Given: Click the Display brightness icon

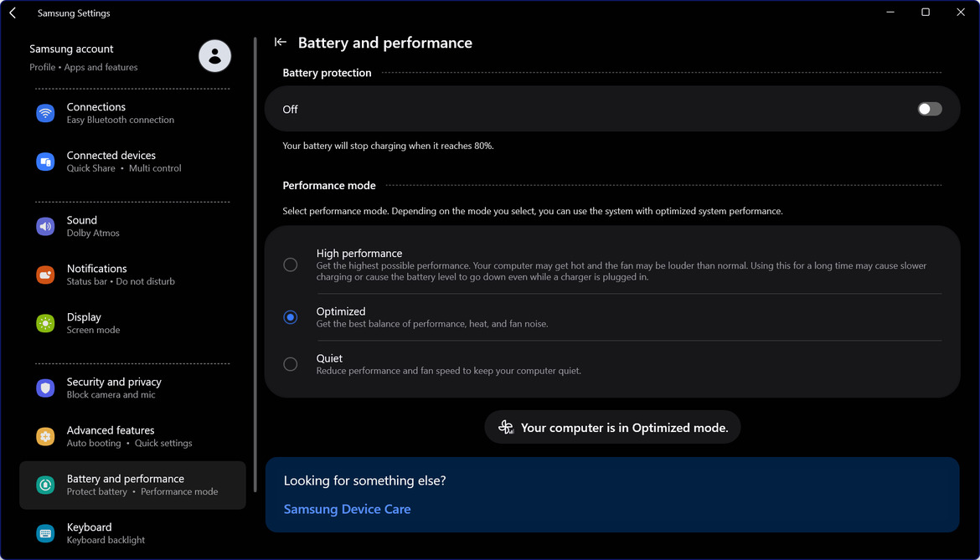Looking at the screenshot, I should coord(45,323).
